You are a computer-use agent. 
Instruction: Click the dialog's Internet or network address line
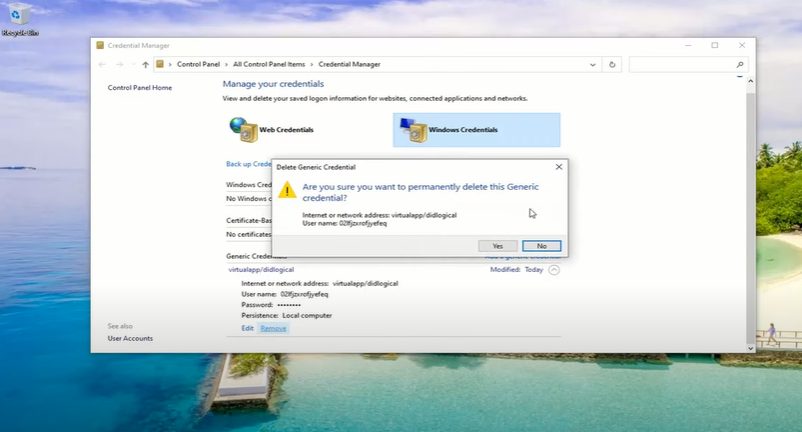click(380, 215)
